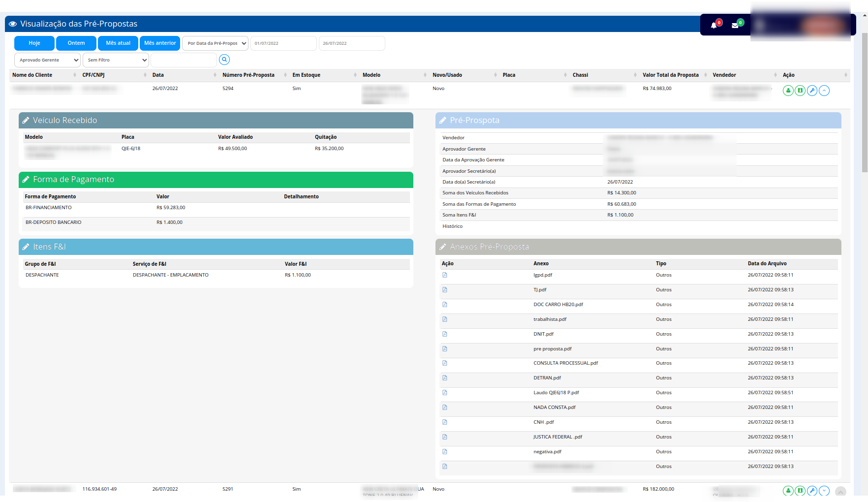Sort by 'Valor Total da Proposta' column
The image size is (868, 502).
tap(670, 75)
